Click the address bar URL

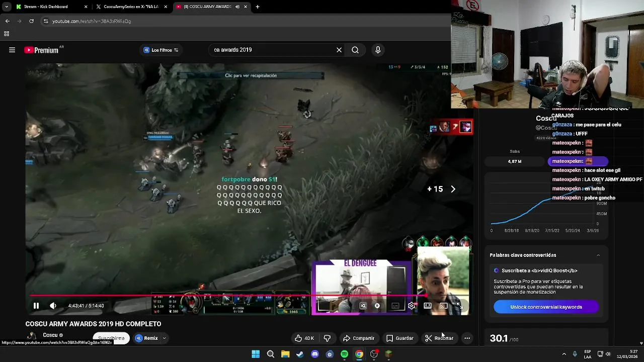tap(92, 21)
